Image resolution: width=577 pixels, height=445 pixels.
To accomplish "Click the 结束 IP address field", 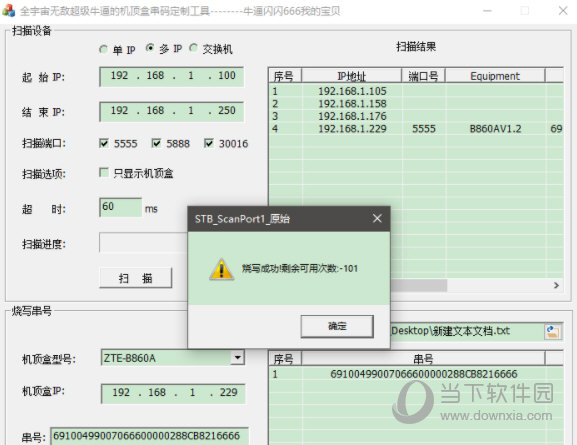I will pos(171,112).
